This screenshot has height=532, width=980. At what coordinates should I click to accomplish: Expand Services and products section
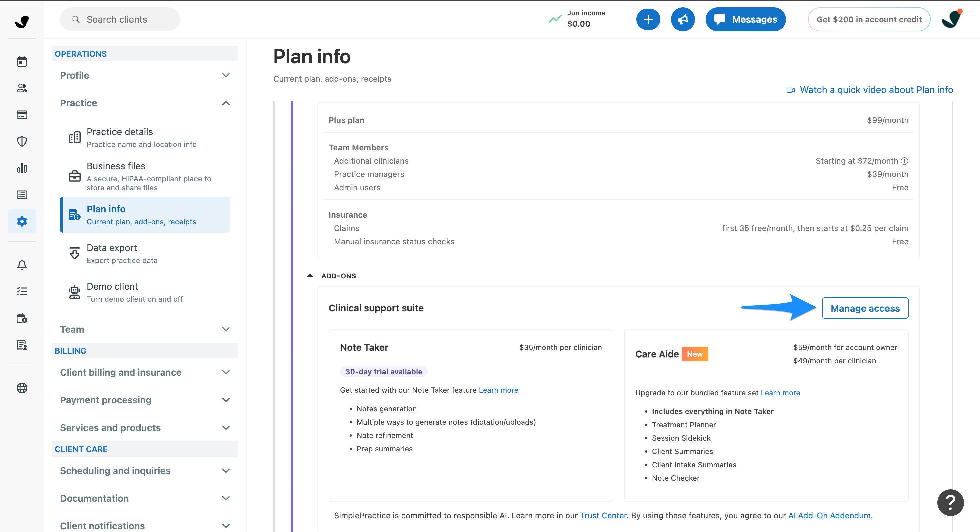[x=145, y=428]
